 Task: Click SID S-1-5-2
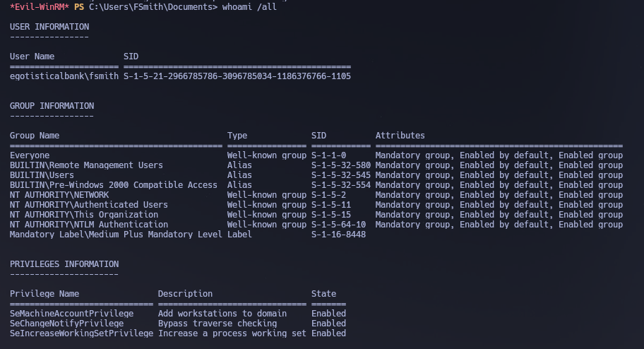coord(328,195)
